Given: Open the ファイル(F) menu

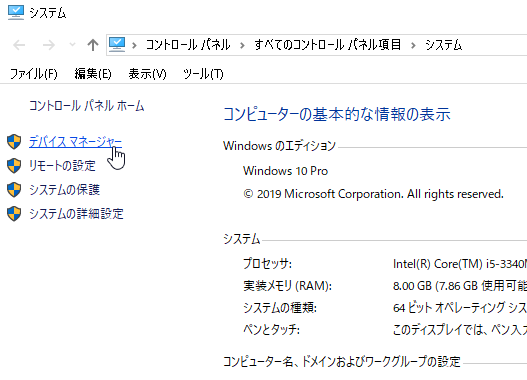Looking at the screenshot, I should click(x=34, y=74).
